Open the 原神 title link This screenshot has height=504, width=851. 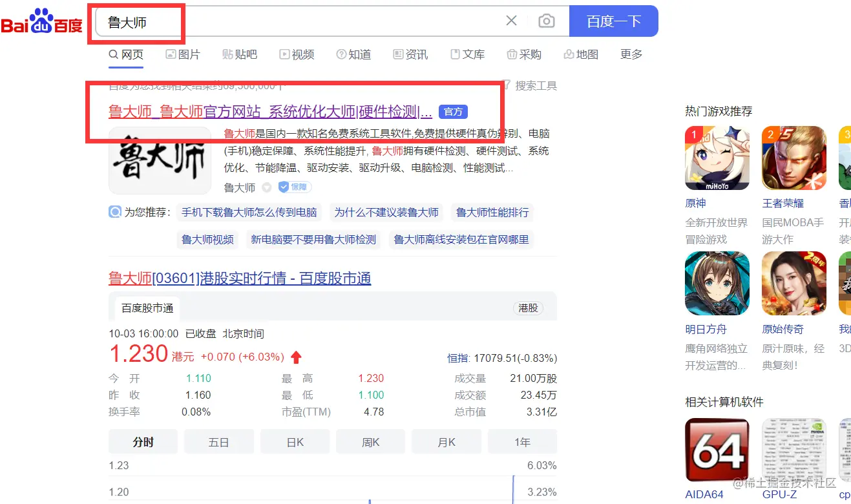click(695, 204)
